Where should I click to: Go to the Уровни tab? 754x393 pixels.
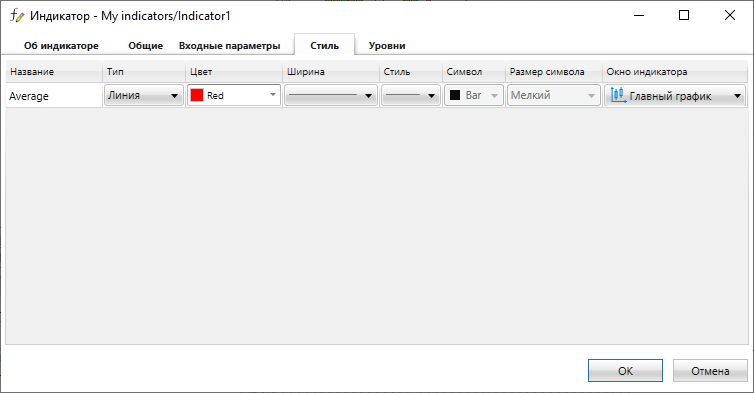[x=387, y=46]
